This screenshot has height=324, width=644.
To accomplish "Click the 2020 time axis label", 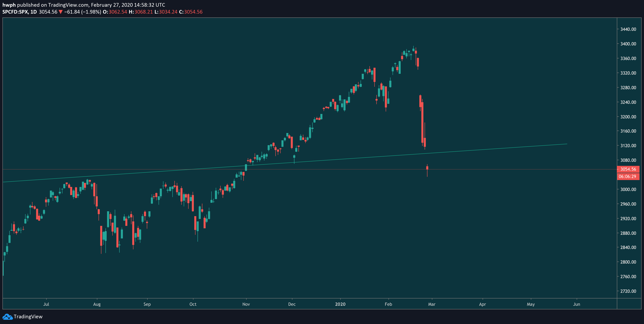I will pyautogui.click(x=340, y=304).
